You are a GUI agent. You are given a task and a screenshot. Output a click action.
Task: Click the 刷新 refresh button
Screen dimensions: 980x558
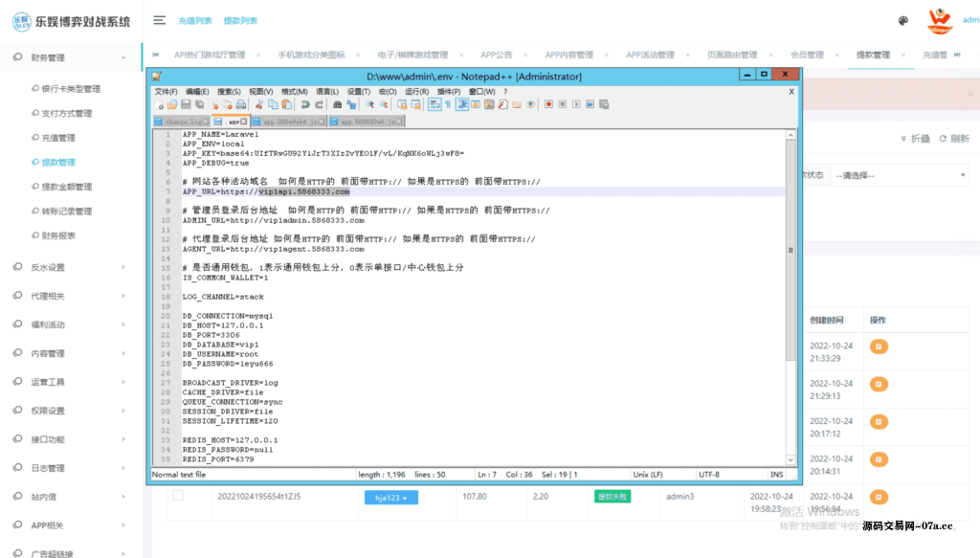954,139
